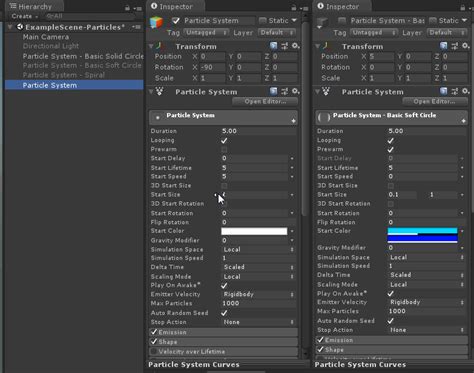This screenshot has height=373, width=474.
Task: Open Particle System gear menu in right Inspector
Action: click(465, 91)
